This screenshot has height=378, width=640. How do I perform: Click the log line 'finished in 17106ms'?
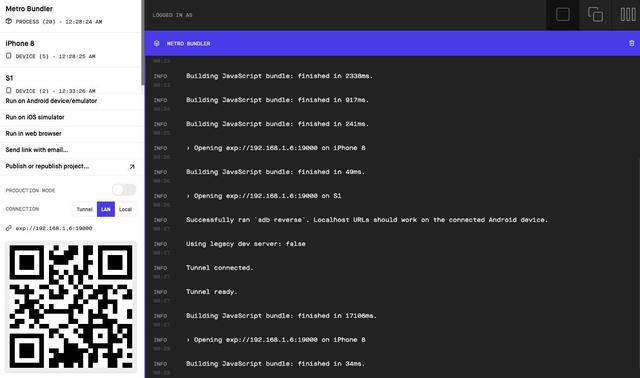(x=281, y=316)
